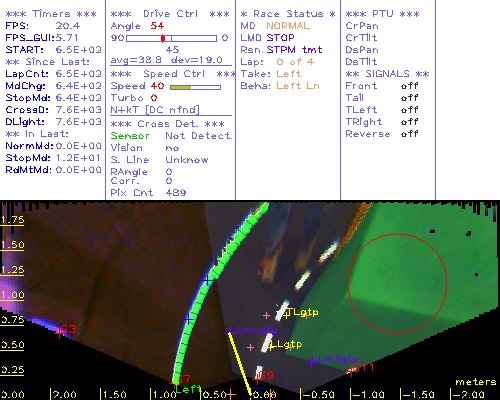
Task: Click the Drive Ctrl angle slider bar
Action: [x=171, y=38]
